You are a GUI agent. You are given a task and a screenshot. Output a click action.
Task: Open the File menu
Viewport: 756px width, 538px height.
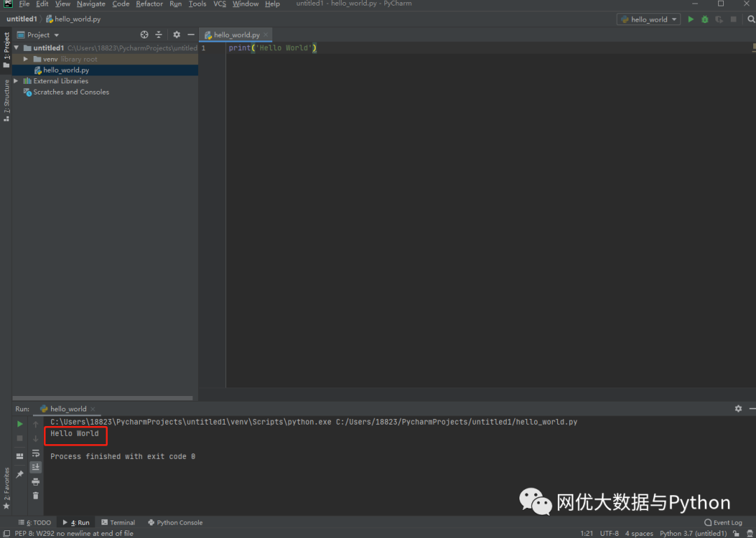24,4
